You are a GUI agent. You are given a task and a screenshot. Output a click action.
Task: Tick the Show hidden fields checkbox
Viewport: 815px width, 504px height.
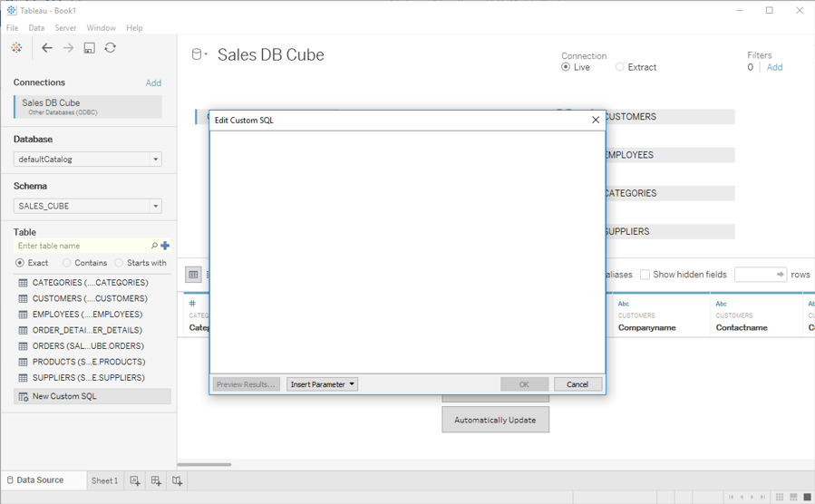(x=645, y=275)
